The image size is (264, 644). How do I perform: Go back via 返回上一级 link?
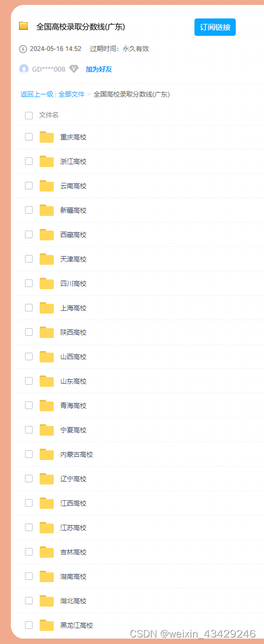(37, 94)
